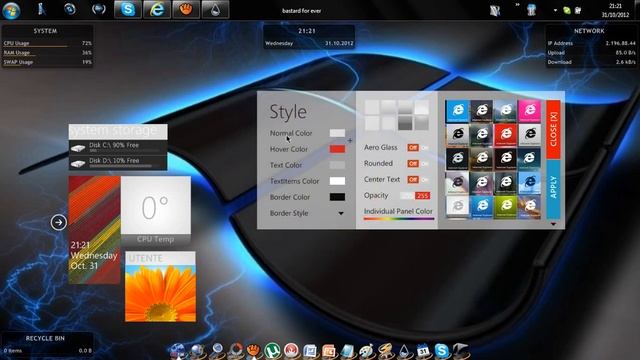640x360 pixels.
Task: Select the red Internet Explorer tile style
Action: point(505,135)
